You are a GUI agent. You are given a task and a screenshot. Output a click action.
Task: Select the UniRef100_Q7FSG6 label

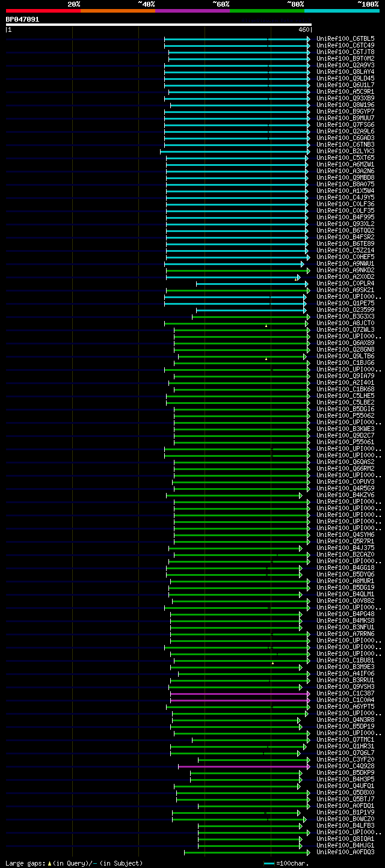345,124
